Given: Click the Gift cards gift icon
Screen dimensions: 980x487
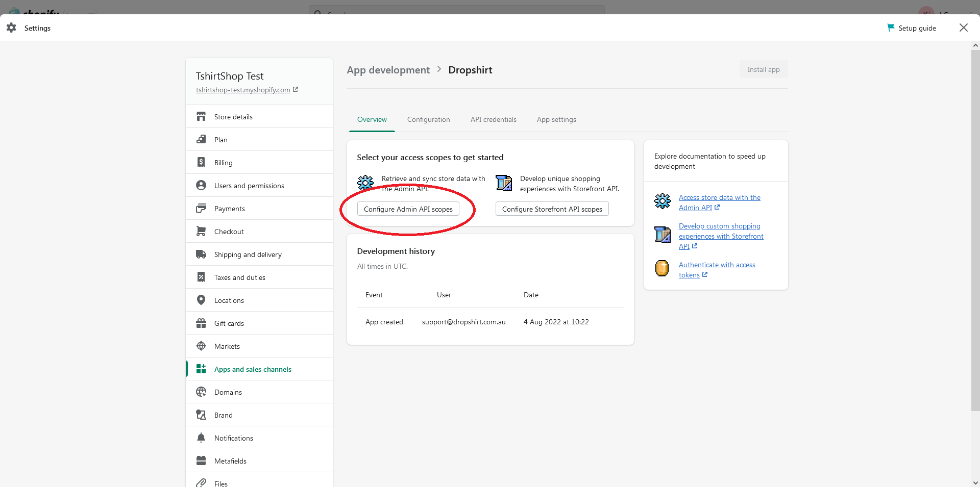Looking at the screenshot, I should click(201, 323).
